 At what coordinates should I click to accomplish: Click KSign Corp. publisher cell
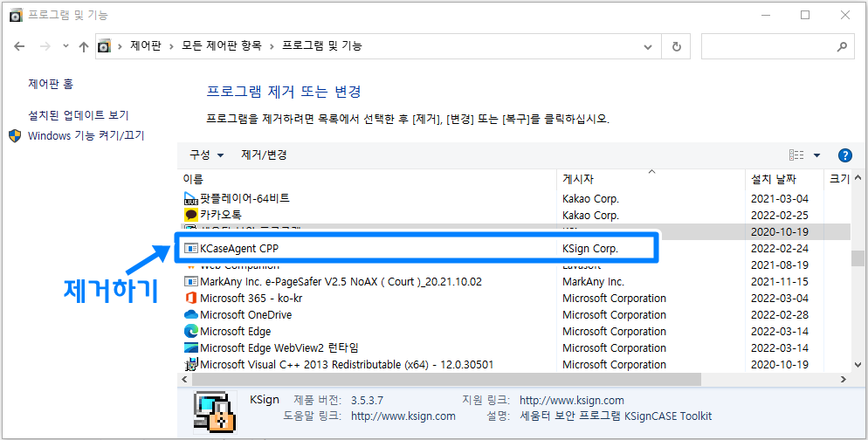coord(590,249)
